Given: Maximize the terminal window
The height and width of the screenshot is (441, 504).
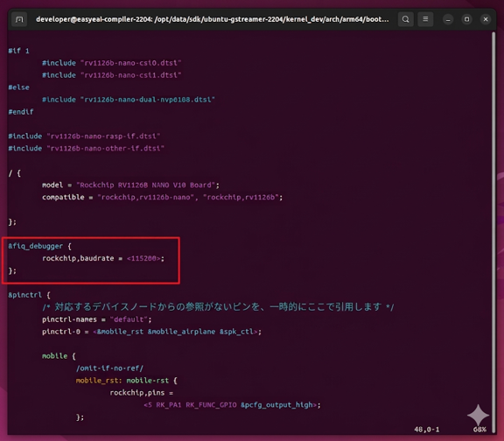Looking at the screenshot, I should (466, 19).
